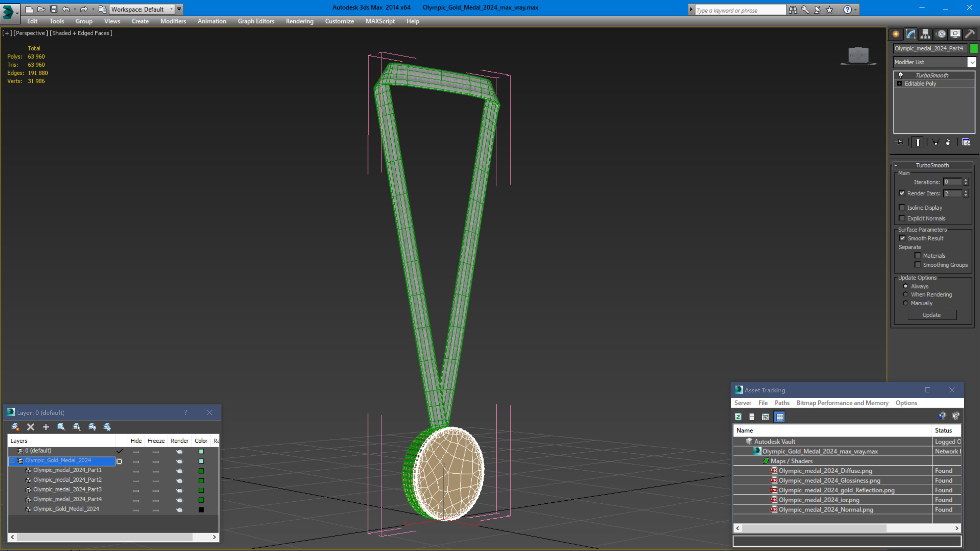Image resolution: width=980 pixels, height=551 pixels.
Task: Toggle the Smooth Result checkbox
Action: coord(902,238)
